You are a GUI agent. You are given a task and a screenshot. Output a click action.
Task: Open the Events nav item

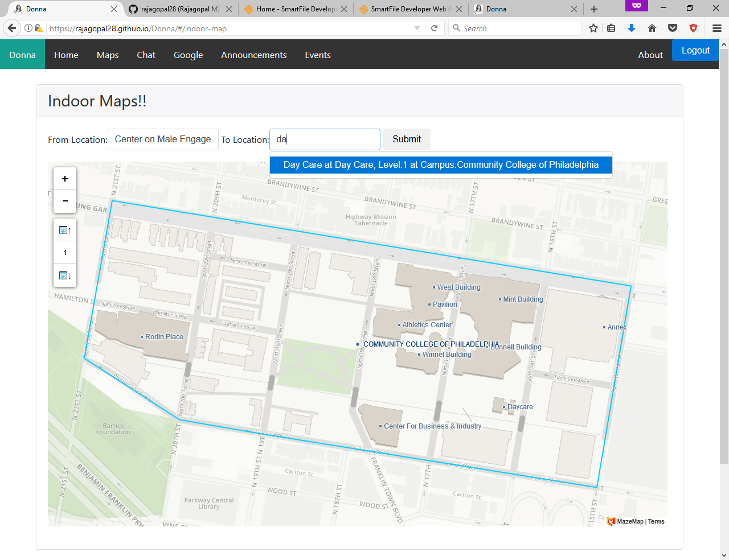click(318, 55)
